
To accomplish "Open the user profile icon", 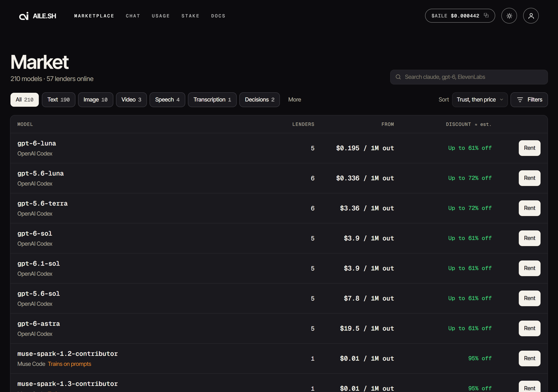I will coord(531,16).
